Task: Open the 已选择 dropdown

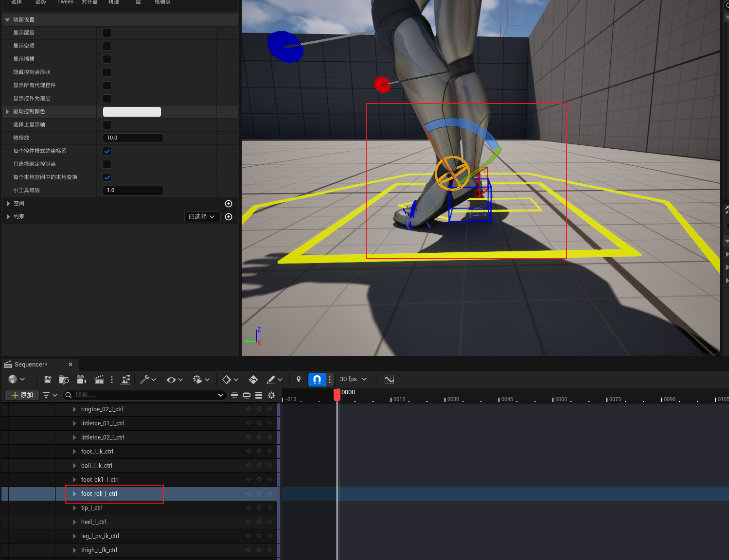Action: [x=202, y=217]
